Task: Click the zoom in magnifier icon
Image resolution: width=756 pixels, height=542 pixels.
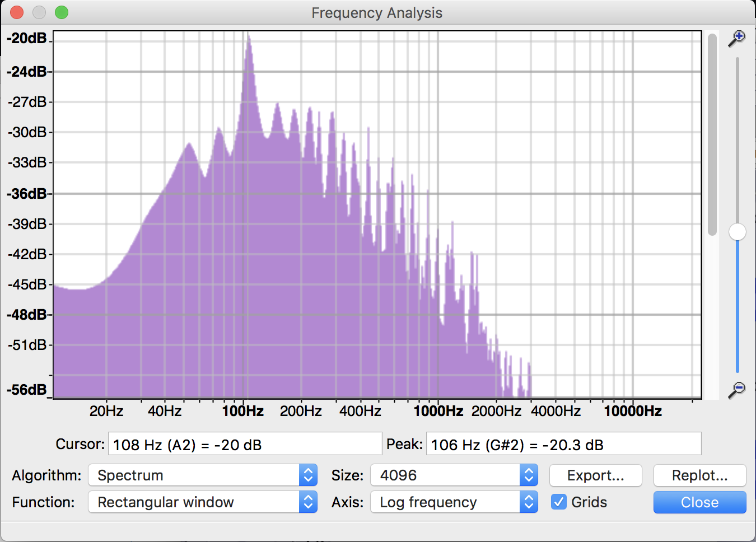Action: point(736,39)
